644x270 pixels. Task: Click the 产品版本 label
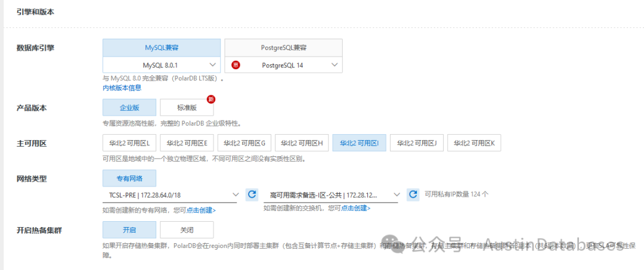click(32, 108)
